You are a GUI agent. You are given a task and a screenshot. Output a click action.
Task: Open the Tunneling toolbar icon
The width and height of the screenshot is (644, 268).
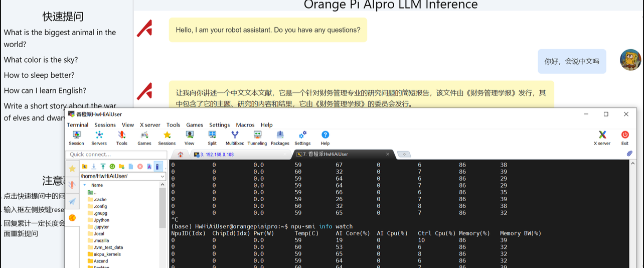click(x=257, y=138)
